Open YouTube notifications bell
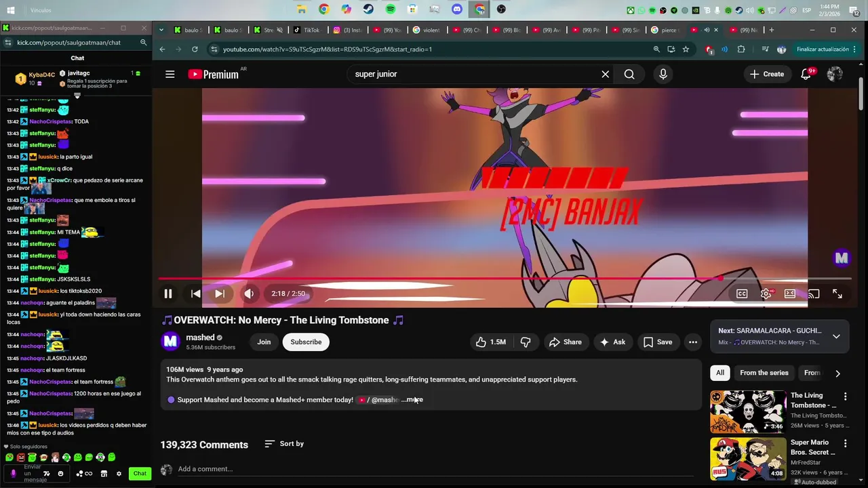Viewport: 868px width, 488px height. (x=806, y=75)
